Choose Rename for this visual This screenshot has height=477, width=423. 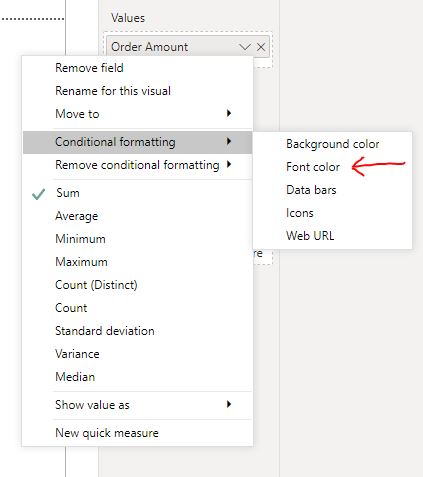click(x=137, y=91)
